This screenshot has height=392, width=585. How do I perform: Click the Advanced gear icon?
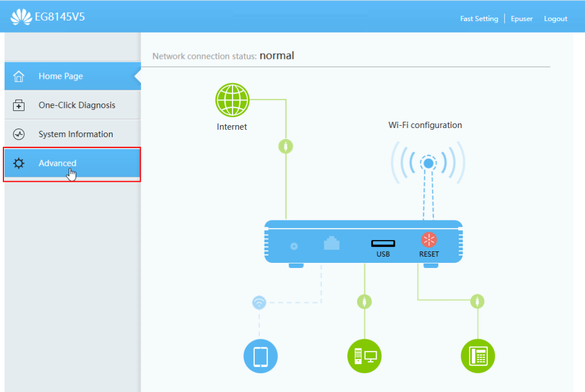click(19, 163)
